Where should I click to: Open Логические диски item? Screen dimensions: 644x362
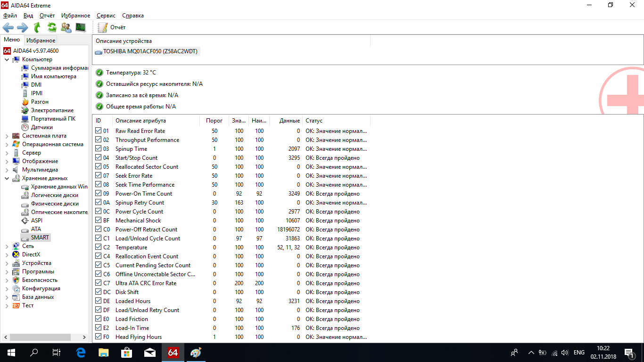click(x=50, y=195)
